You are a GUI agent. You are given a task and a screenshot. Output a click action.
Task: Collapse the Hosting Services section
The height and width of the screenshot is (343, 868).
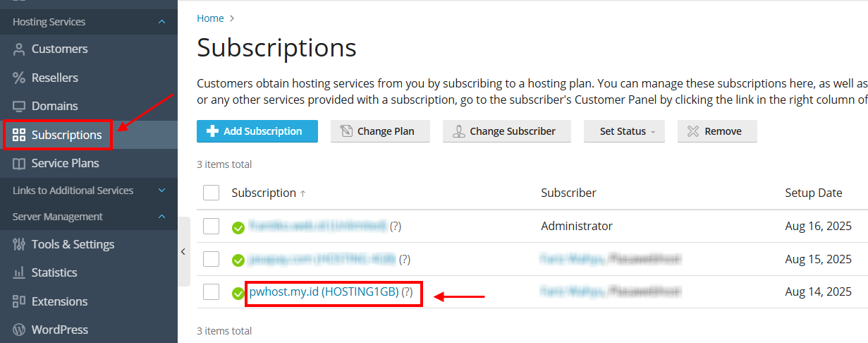pos(162,22)
